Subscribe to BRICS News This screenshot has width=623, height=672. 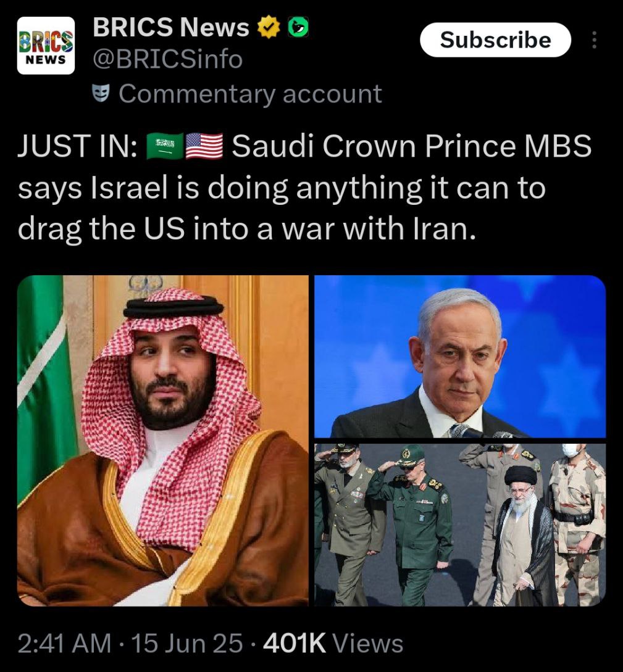click(495, 40)
